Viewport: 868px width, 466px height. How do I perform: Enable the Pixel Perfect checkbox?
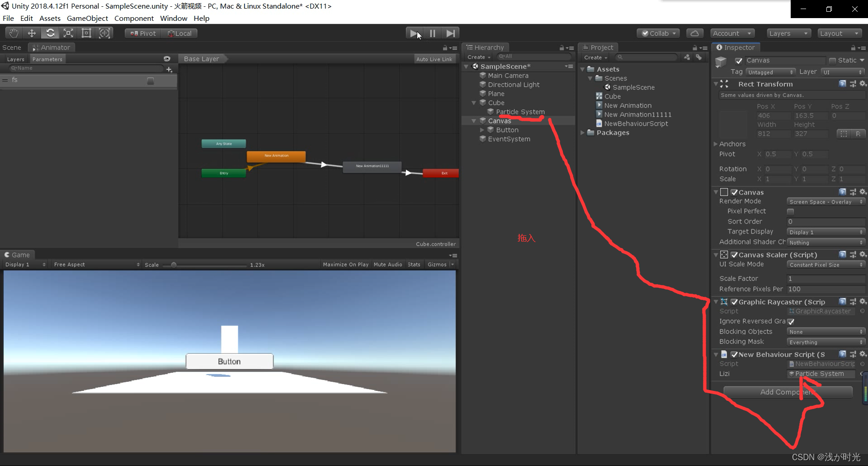(x=790, y=211)
